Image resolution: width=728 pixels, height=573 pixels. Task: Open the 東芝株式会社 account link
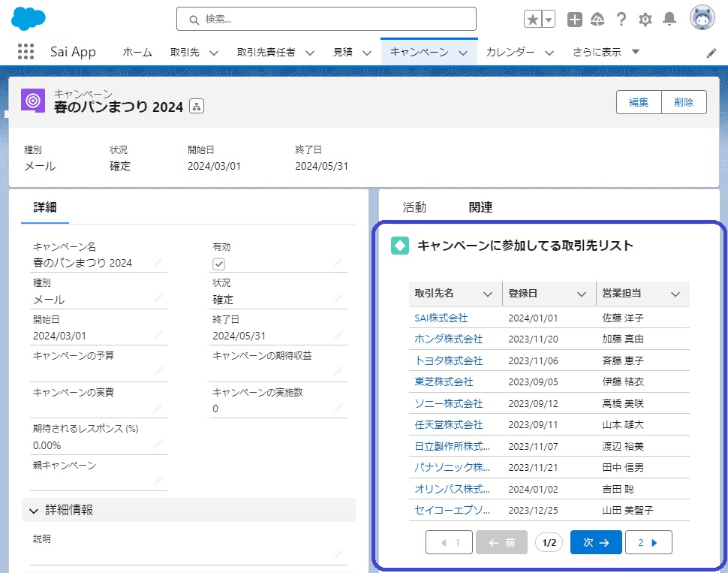444,382
